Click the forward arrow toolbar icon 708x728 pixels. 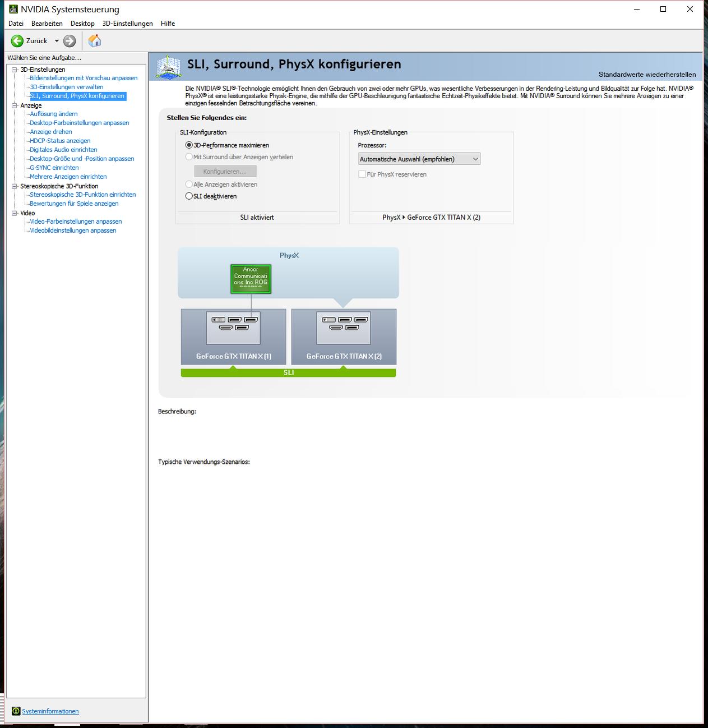pyautogui.click(x=70, y=41)
